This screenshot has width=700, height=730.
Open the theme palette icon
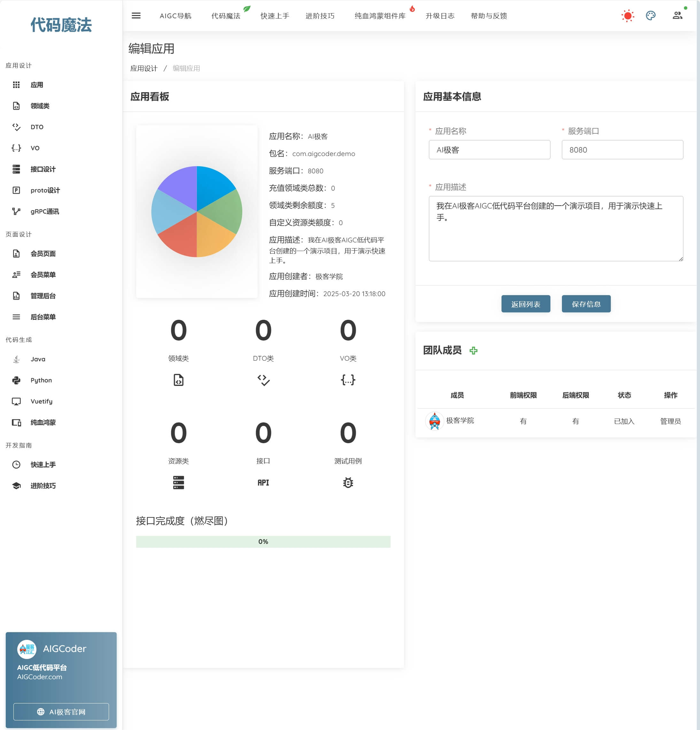click(x=650, y=16)
